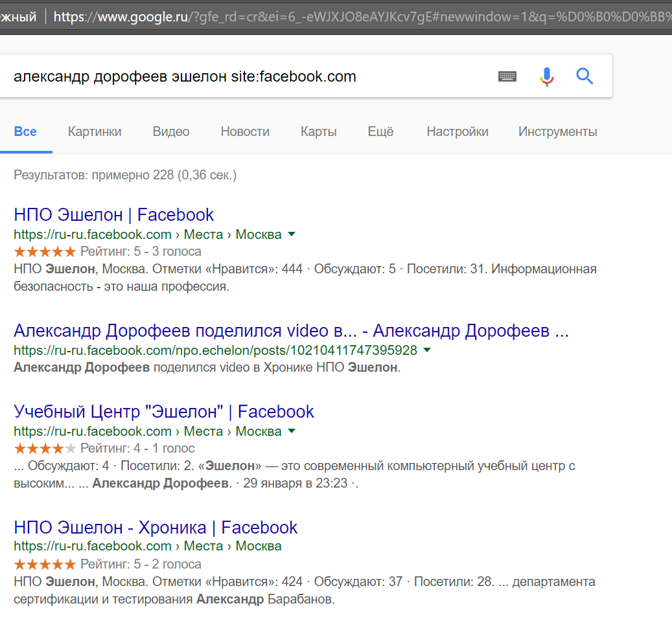Focus the browser address bar URL
Screen dimensions: 672x621
coord(356,16)
